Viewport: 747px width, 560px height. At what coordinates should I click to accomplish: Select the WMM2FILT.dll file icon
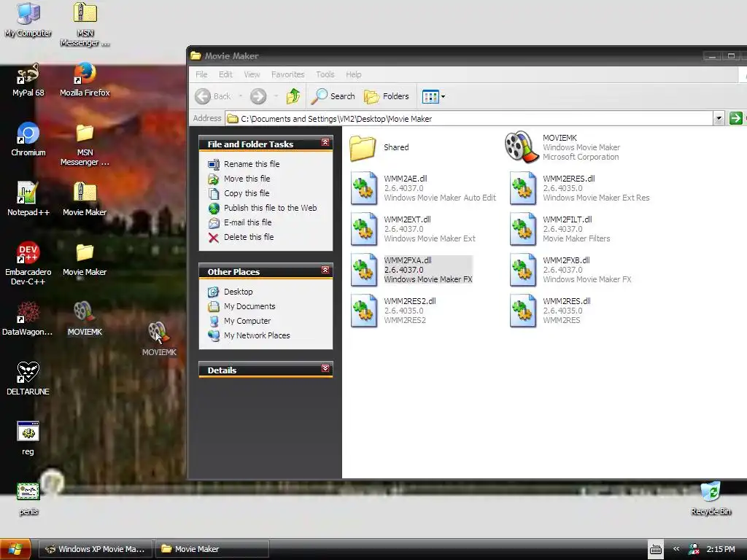522,229
